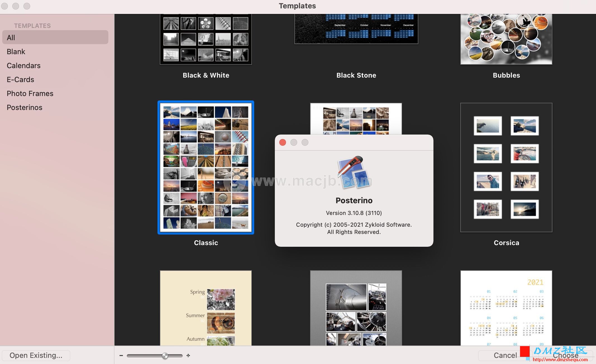This screenshot has width=596, height=364.
Task: Show the E-Cards templates
Action: [x=55, y=80]
